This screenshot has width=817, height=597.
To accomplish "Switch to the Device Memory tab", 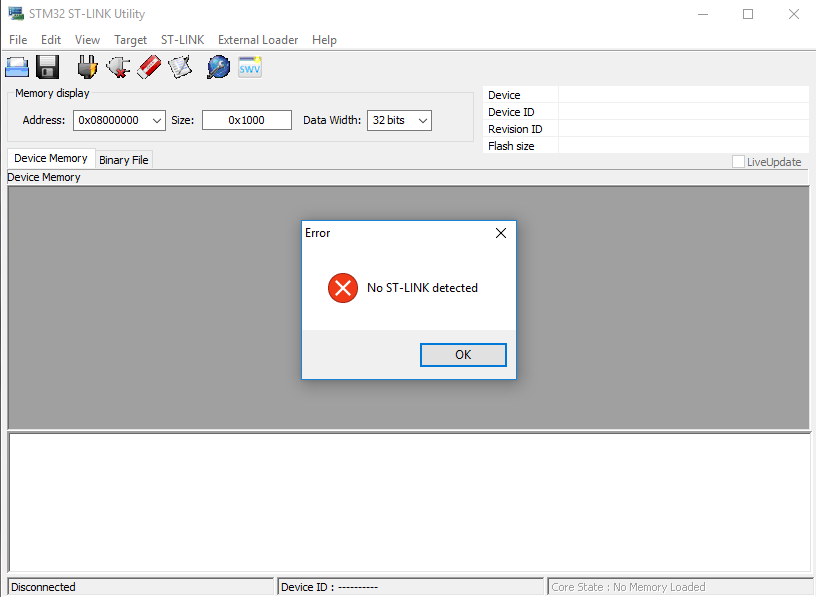I will pyautogui.click(x=51, y=158).
